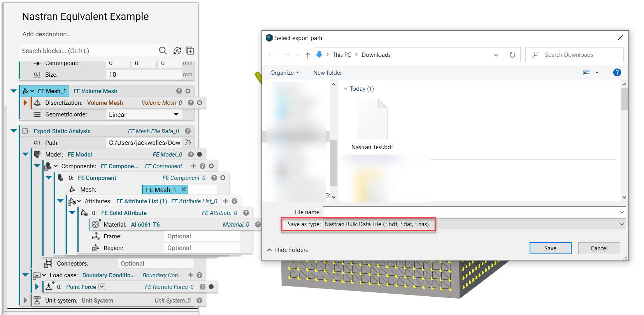The height and width of the screenshot is (315, 644).
Task: Add a load case item with plus
Action: pos(191,275)
